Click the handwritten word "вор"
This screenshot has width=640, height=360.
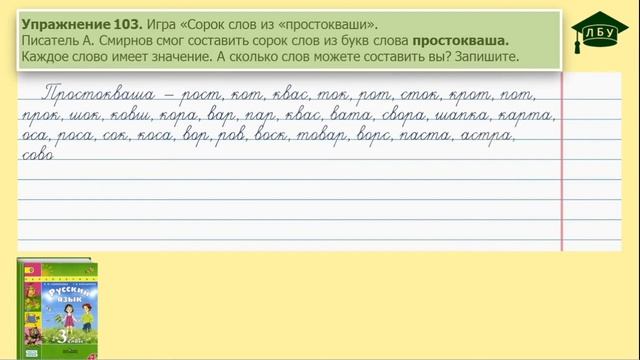197,137
